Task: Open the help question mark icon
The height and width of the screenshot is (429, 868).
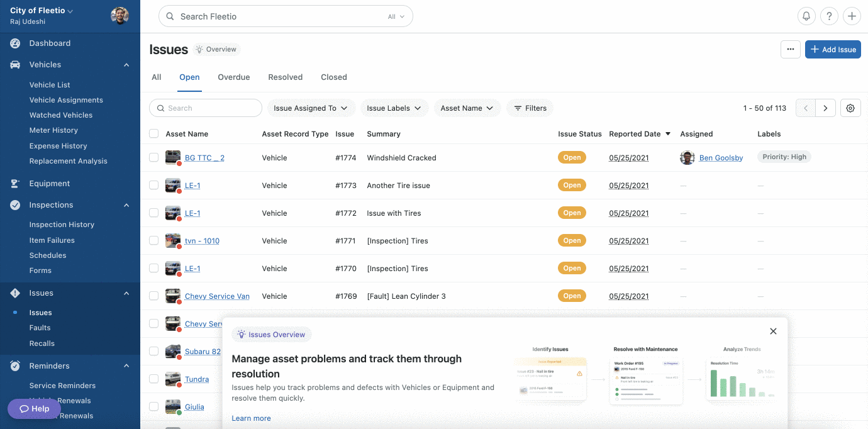Action: (x=829, y=16)
